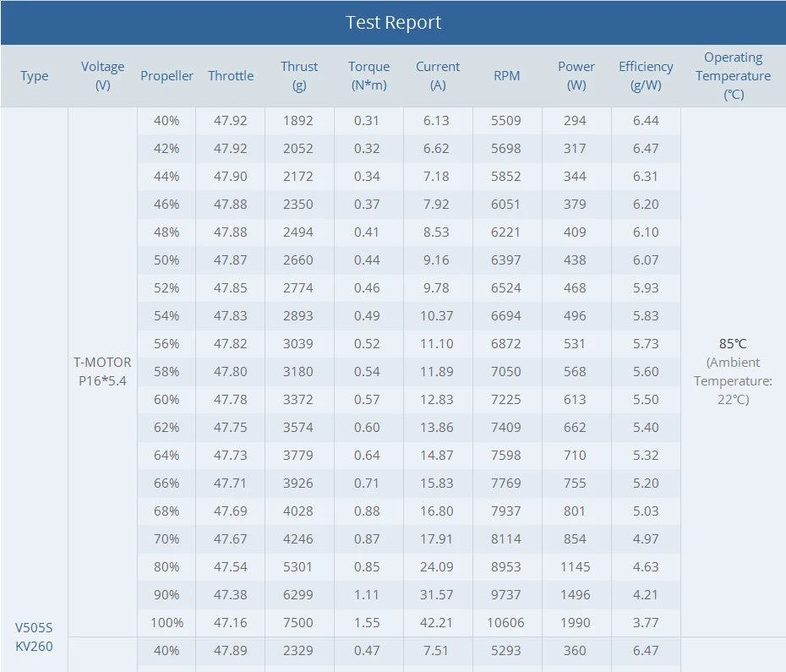The height and width of the screenshot is (672, 786).
Task: Click the Test Report title banner
Action: [393, 23]
